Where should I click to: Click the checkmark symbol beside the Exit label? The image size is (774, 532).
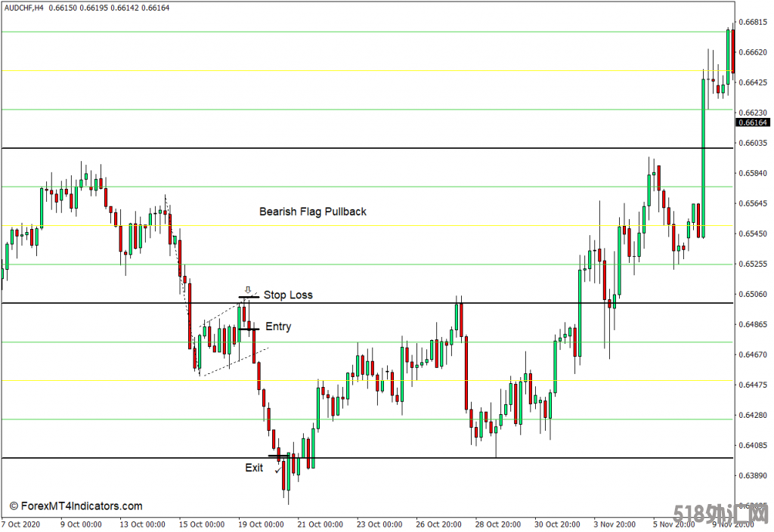coord(278,470)
